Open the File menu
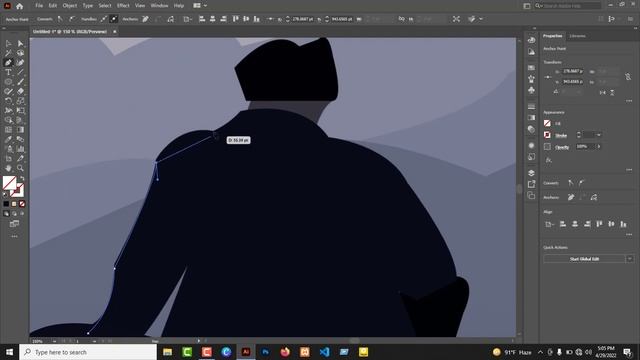The height and width of the screenshot is (360, 640). 39,6
